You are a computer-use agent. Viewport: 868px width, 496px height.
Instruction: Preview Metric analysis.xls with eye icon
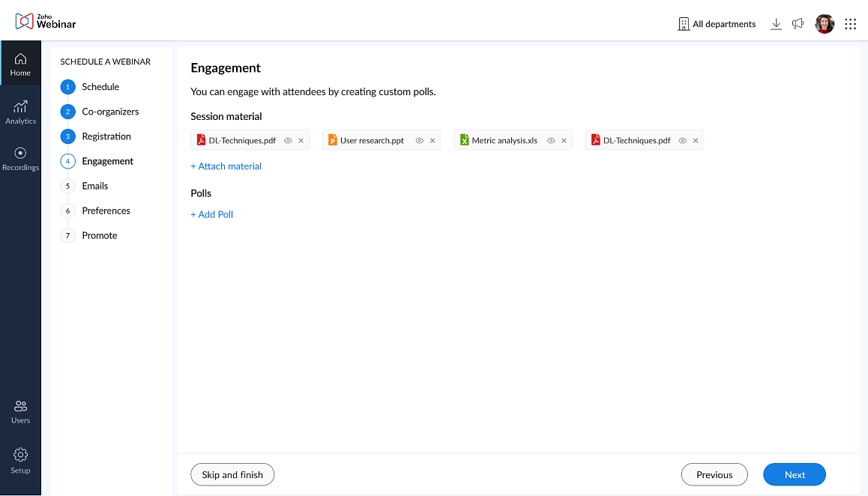[x=551, y=141]
